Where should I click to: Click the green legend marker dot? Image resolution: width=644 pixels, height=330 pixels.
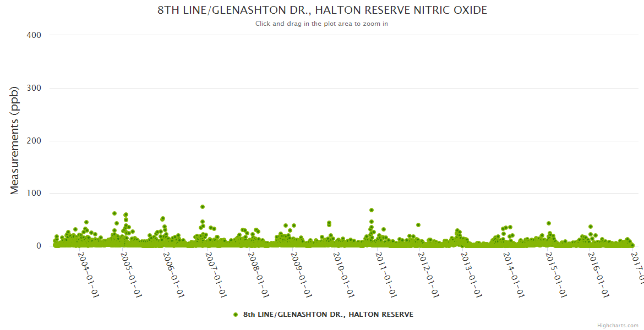(236, 315)
